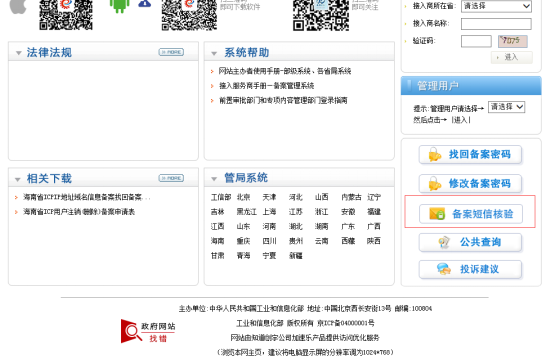Open 接入服务商手册—备案管理系统 help link
This screenshot has height=360, width=556.
pos(266,86)
